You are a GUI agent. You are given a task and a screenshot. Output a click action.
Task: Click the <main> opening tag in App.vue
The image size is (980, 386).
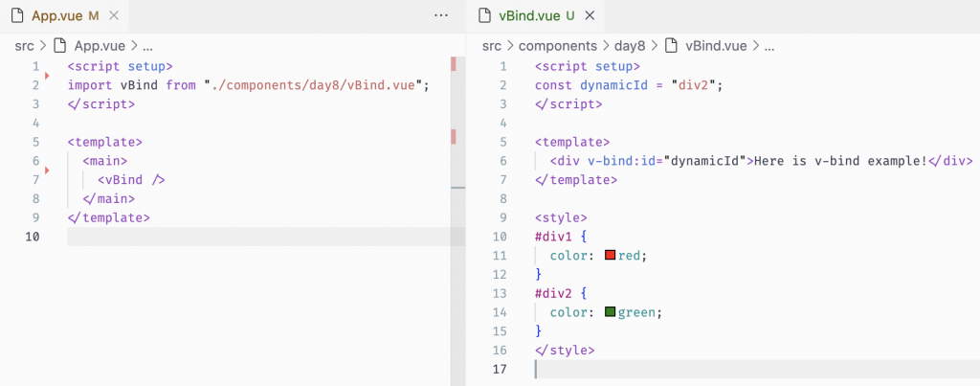pos(105,161)
